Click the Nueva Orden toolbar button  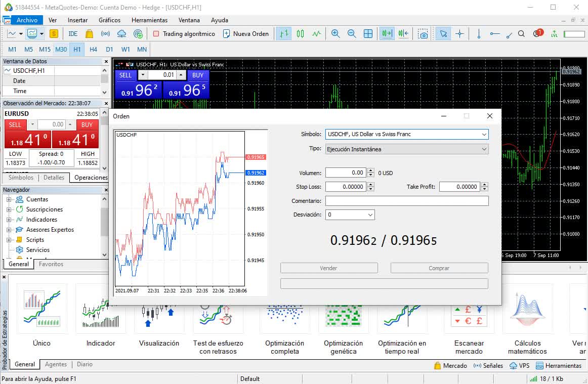246,34
